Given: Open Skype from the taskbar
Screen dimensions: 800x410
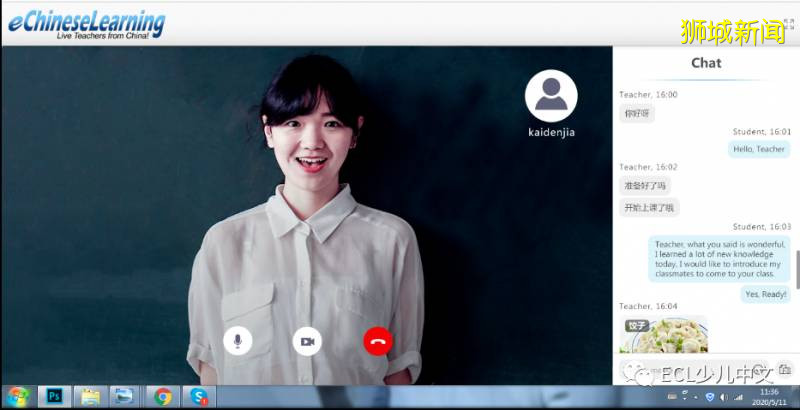Looking at the screenshot, I should 198,396.
